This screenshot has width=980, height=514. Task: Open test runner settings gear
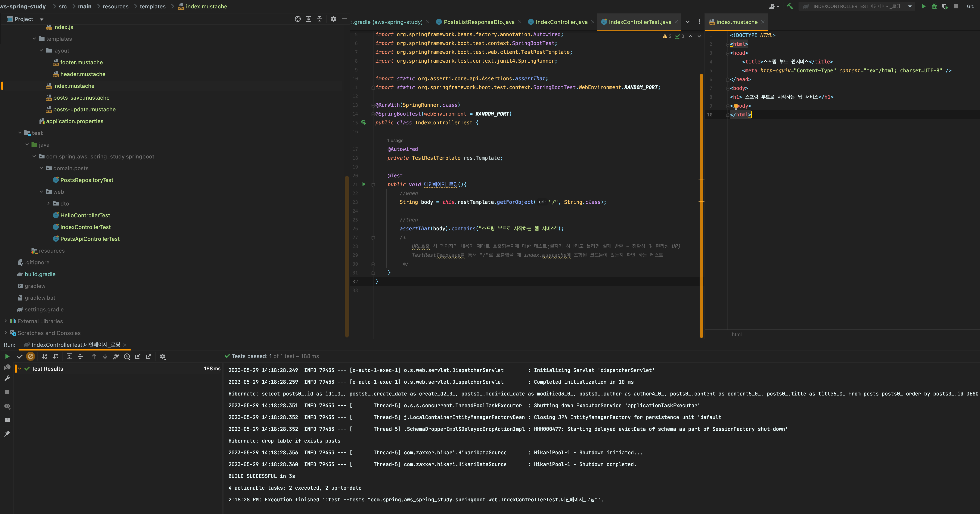tap(163, 356)
